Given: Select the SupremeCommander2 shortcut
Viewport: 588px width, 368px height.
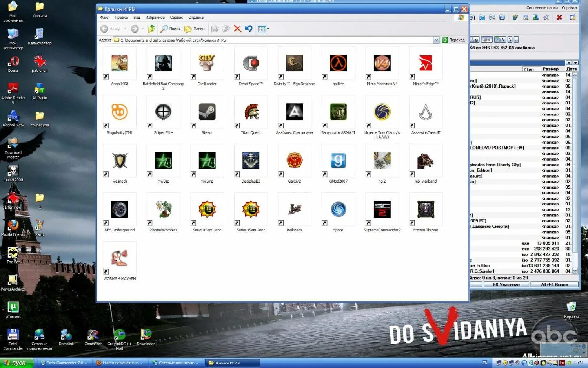Looking at the screenshot, I should point(382,209).
